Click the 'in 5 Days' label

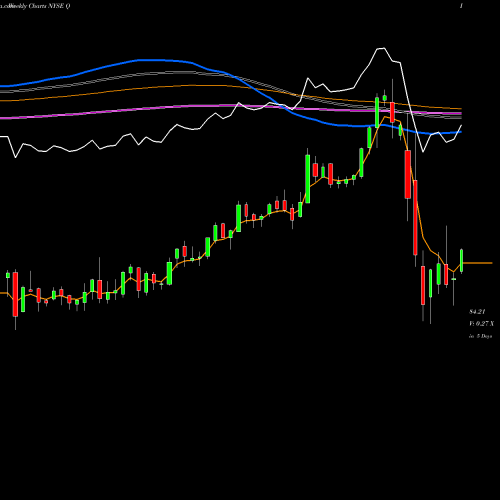click(480, 336)
